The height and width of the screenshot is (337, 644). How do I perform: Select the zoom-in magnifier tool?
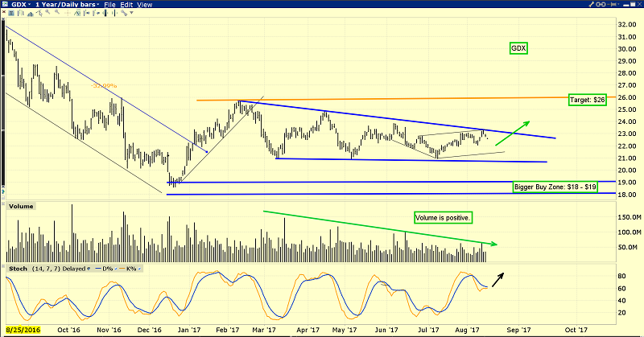click(x=47, y=12)
